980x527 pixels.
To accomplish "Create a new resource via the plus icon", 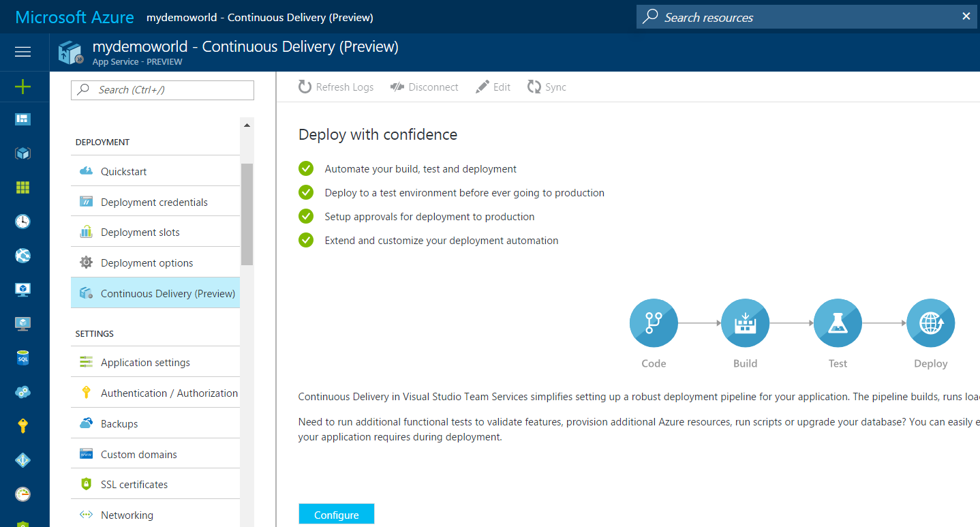I will click(23, 87).
